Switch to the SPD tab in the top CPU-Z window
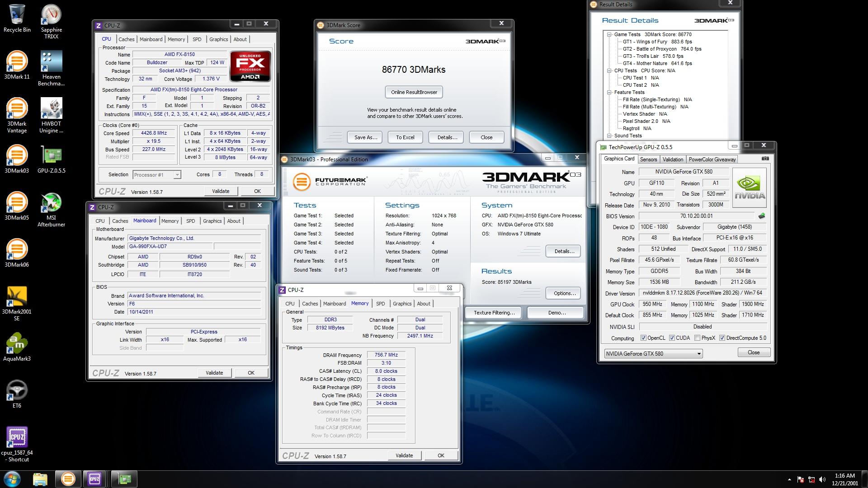Viewport: 868px width, 488px height. (x=197, y=39)
